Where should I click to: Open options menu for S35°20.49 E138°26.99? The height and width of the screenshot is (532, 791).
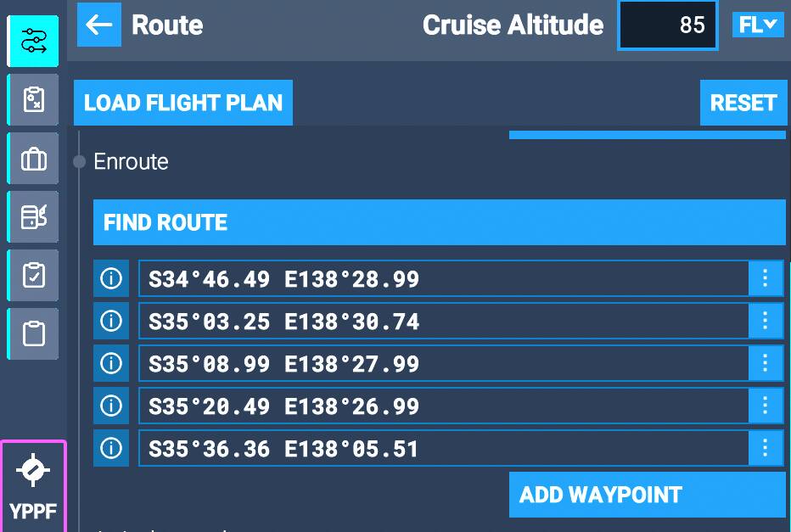(x=766, y=406)
